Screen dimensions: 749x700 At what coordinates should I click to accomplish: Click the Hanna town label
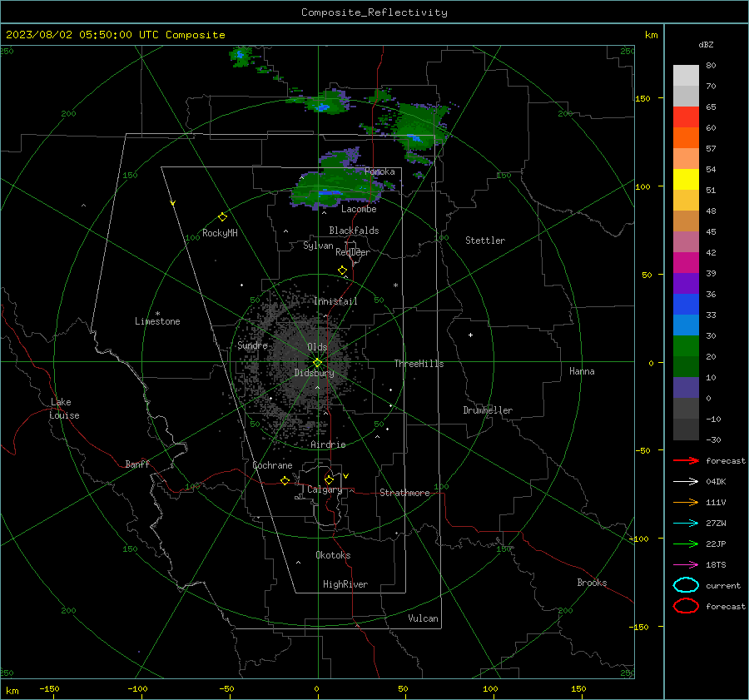pyautogui.click(x=582, y=371)
